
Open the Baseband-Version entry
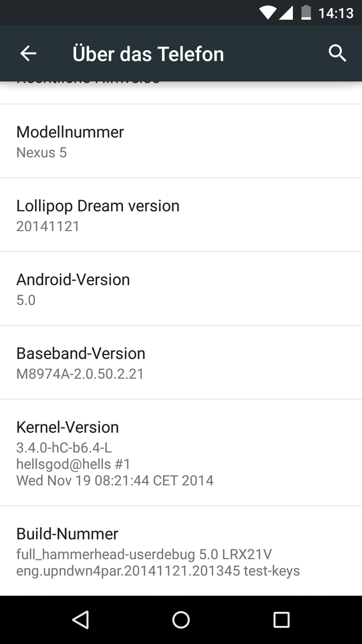coord(181,363)
